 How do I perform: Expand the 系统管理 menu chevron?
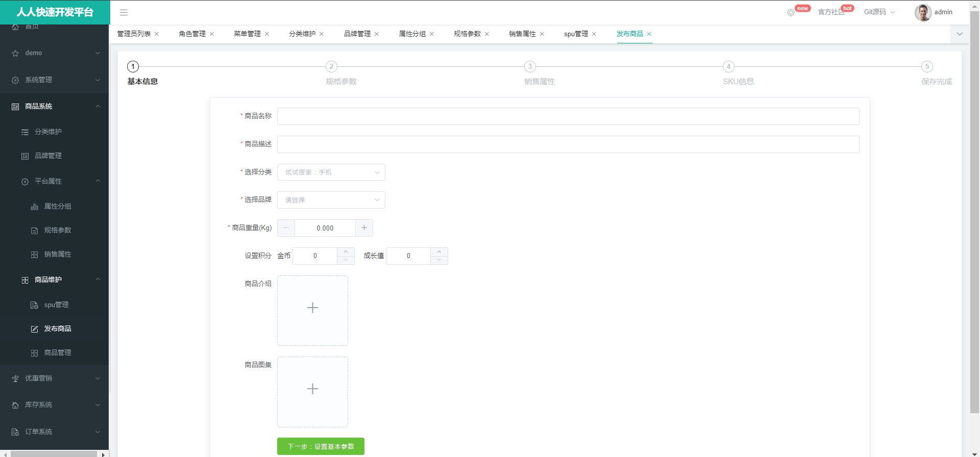(x=97, y=80)
